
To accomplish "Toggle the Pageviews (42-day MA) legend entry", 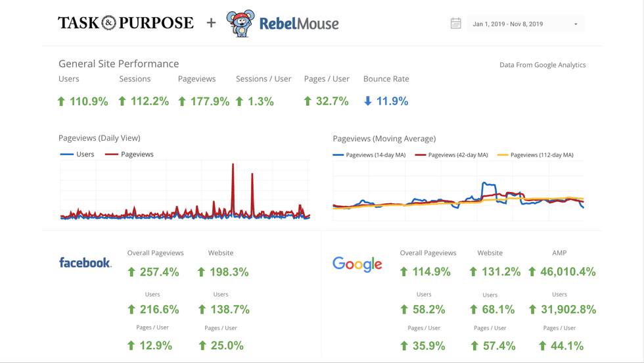I will (451, 155).
